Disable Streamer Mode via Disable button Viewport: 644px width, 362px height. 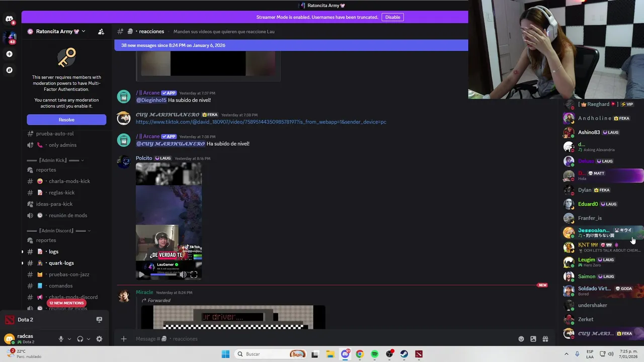pos(392,17)
